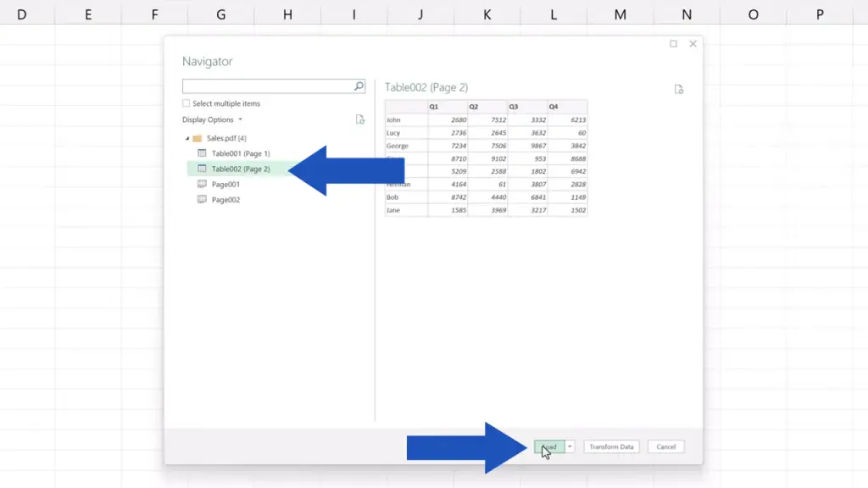Select Table002 (Page 2) in the tree
This screenshot has height=488, width=868.
(241, 169)
